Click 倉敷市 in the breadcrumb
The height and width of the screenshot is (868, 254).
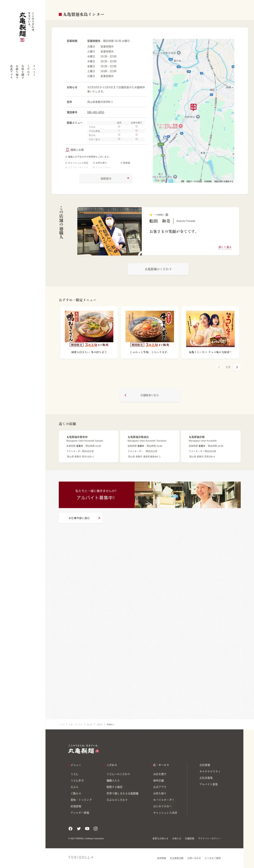pyautogui.click(x=100, y=724)
